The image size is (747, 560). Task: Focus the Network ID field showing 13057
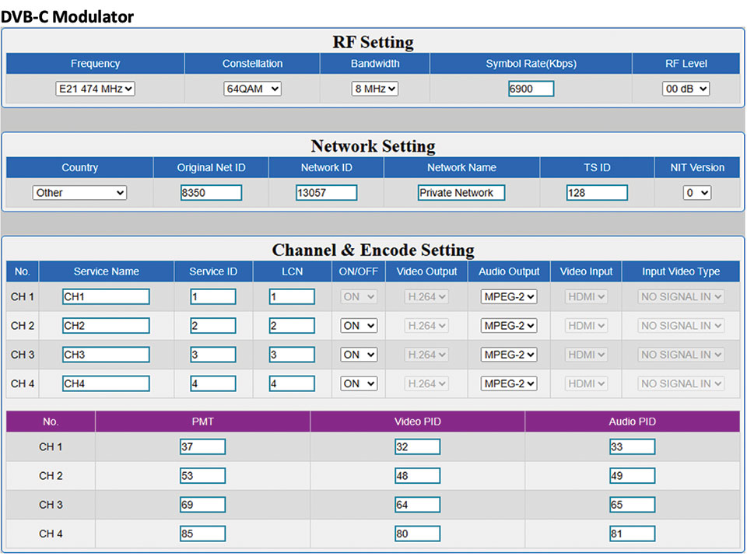pos(326,192)
